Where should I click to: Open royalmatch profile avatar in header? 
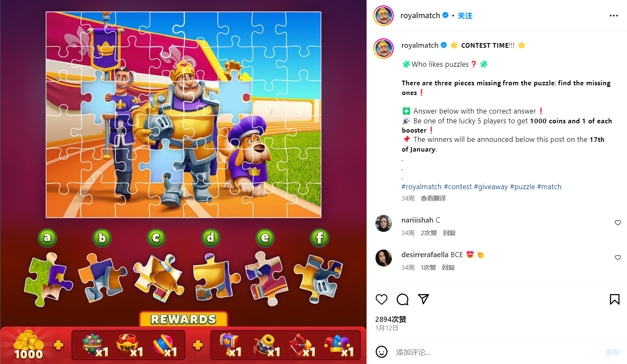pos(383,16)
